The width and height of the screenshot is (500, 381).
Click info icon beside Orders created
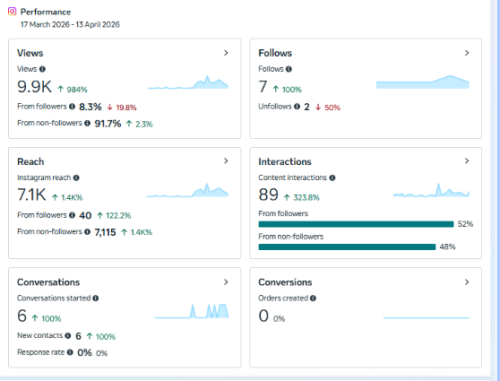tap(313, 298)
